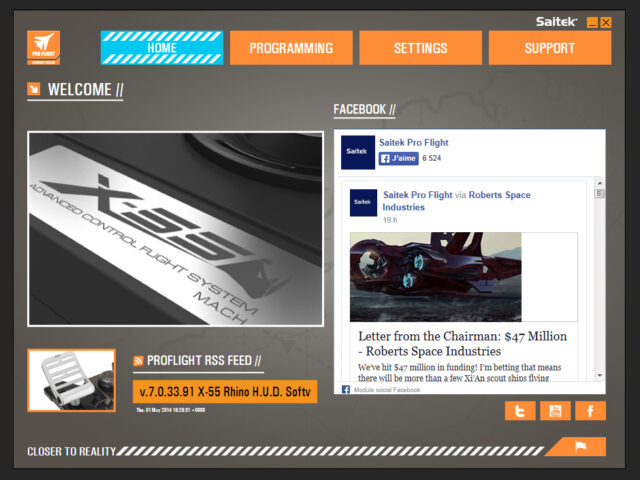The image size is (640, 480).
Task: Select the Home tab
Action: (x=162, y=48)
